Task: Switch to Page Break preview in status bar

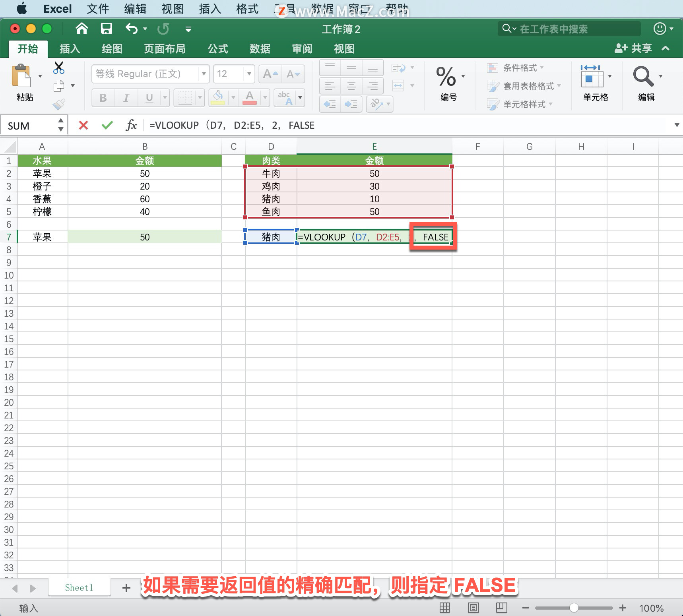Action: (502, 608)
